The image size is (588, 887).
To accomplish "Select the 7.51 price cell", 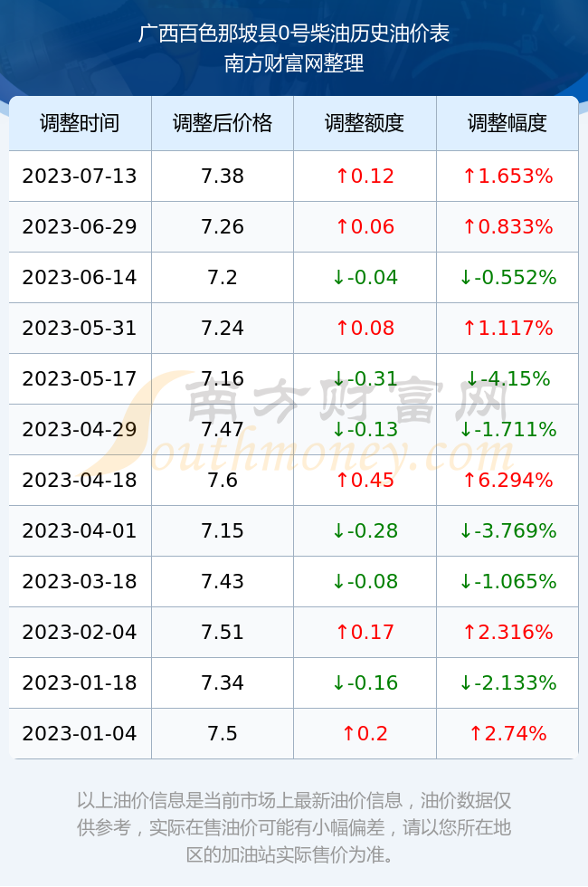I will pyautogui.click(x=223, y=632).
